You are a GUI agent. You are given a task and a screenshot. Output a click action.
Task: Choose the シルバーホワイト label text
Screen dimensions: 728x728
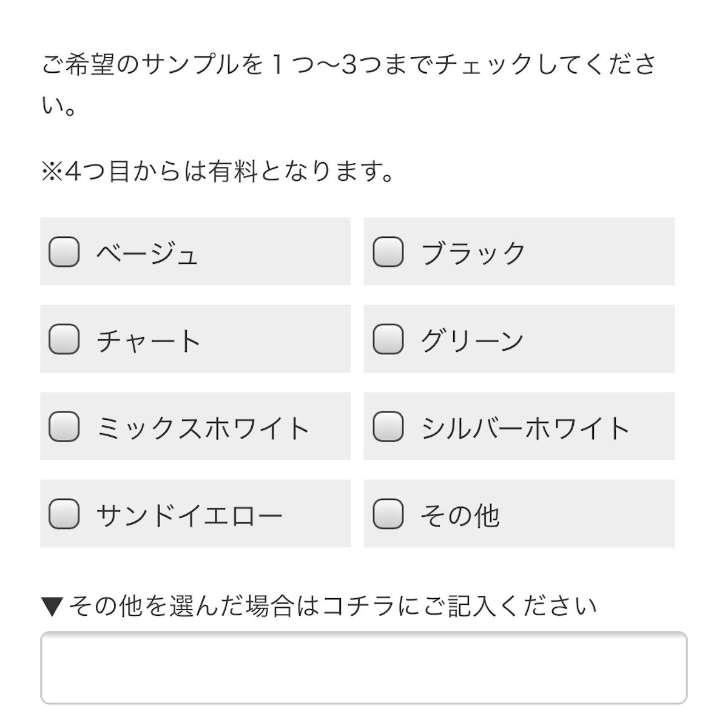[x=525, y=428]
